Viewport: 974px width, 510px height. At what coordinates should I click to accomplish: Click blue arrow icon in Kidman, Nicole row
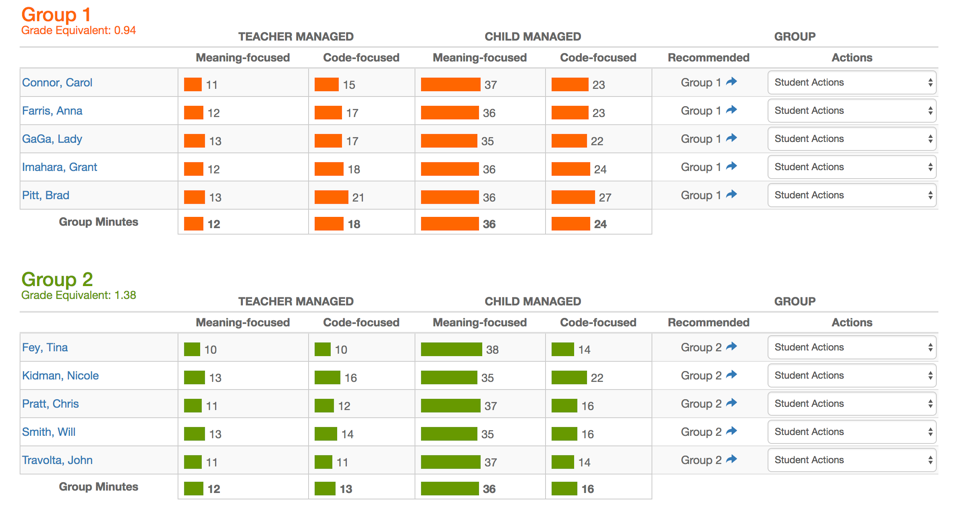732,375
